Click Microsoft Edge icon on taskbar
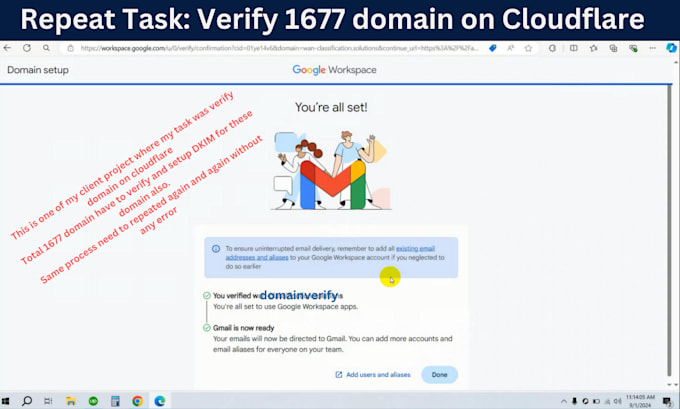 click(x=160, y=401)
